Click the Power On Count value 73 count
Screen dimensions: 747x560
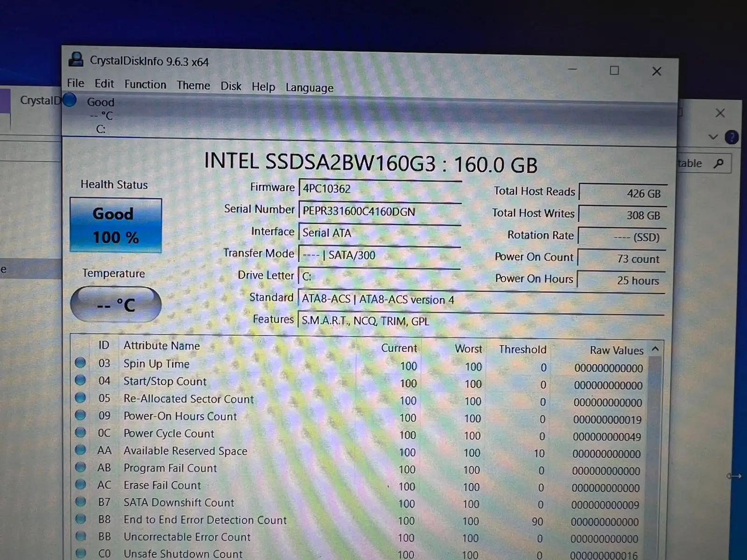621,259
